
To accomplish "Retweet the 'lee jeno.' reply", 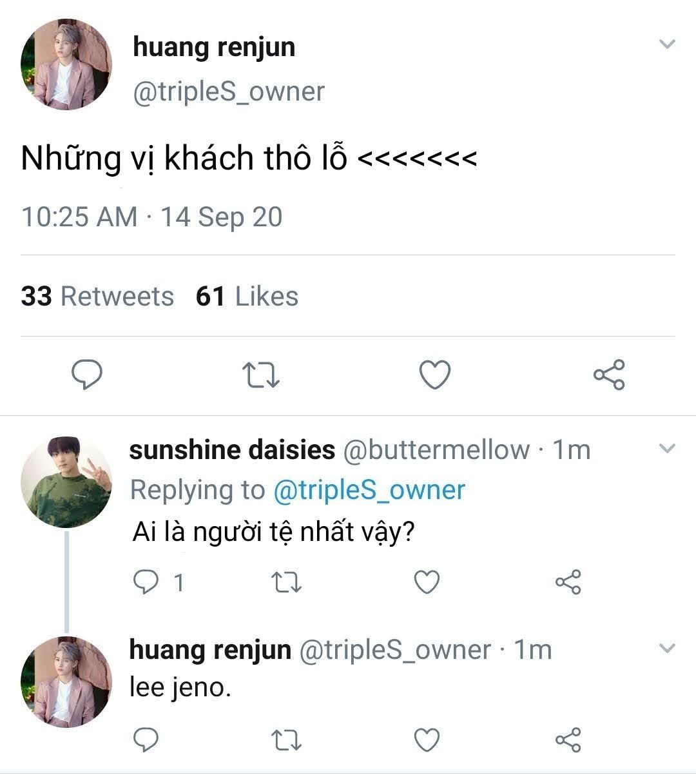I will [x=286, y=739].
